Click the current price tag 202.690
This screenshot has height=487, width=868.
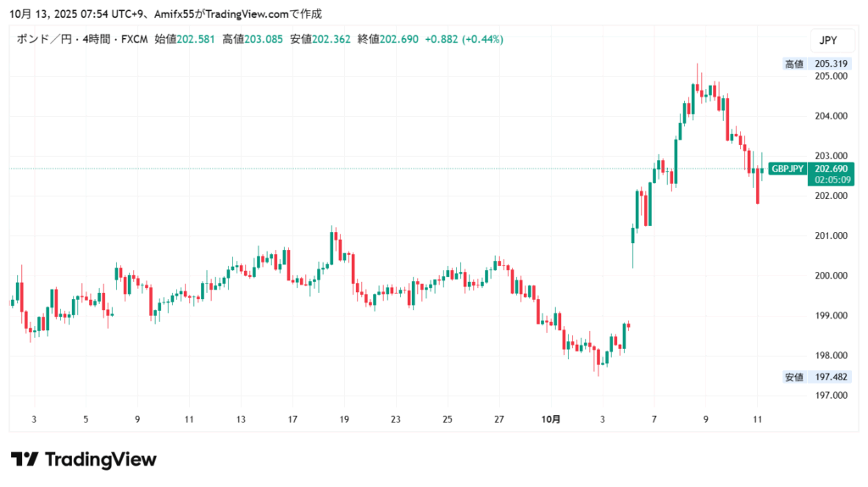[832, 169]
